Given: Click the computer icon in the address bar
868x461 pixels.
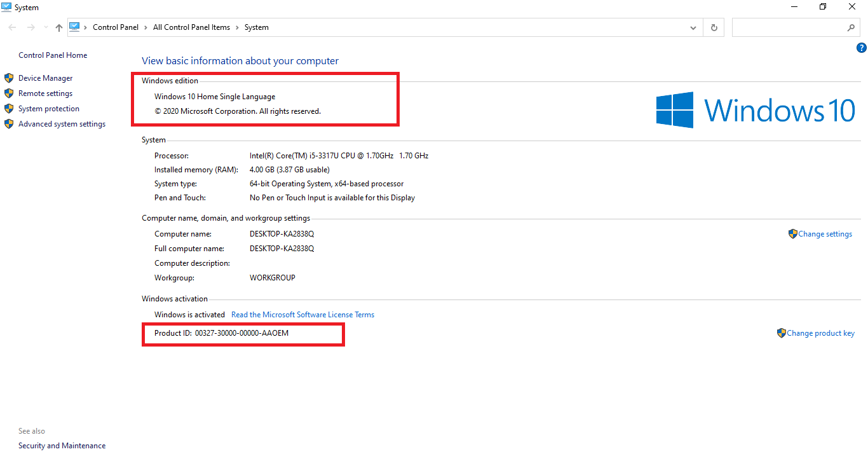Looking at the screenshot, I should click(74, 27).
